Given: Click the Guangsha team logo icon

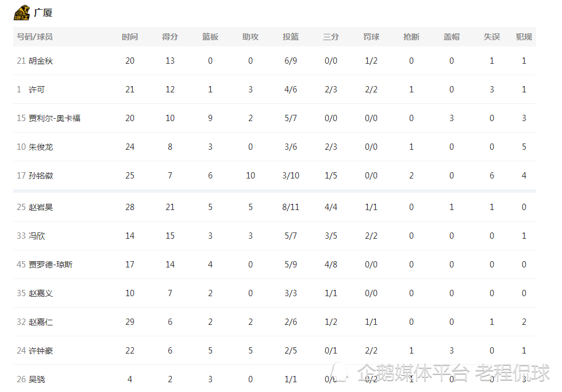Looking at the screenshot, I should pyautogui.click(x=22, y=12).
